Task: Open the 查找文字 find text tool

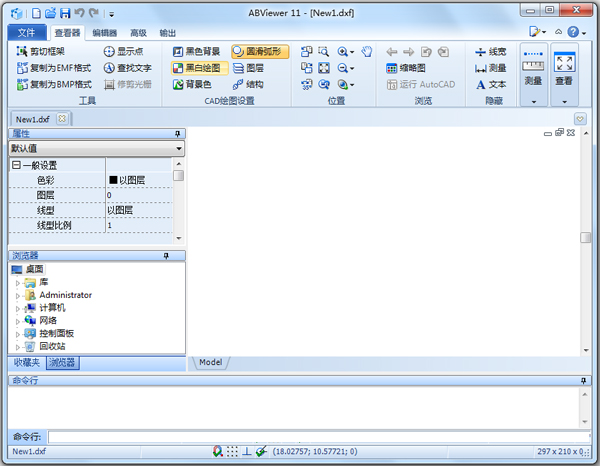Action: click(127, 68)
